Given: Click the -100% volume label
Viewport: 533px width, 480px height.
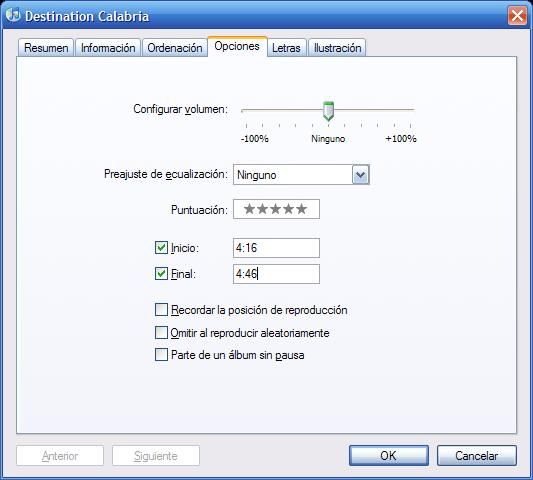Looking at the screenshot, I should click(x=255, y=139).
